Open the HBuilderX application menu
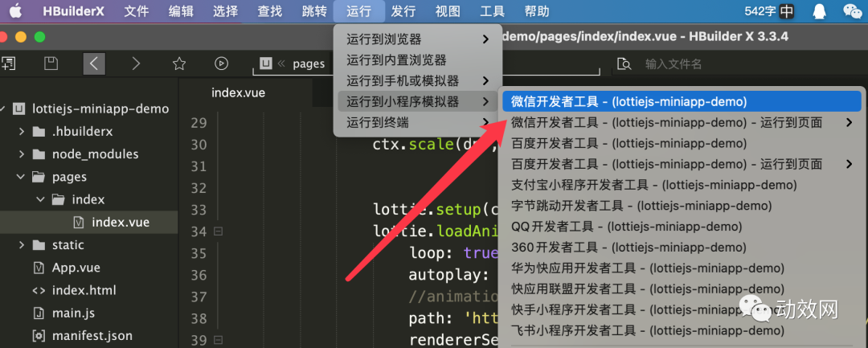 [x=74, y=11]
